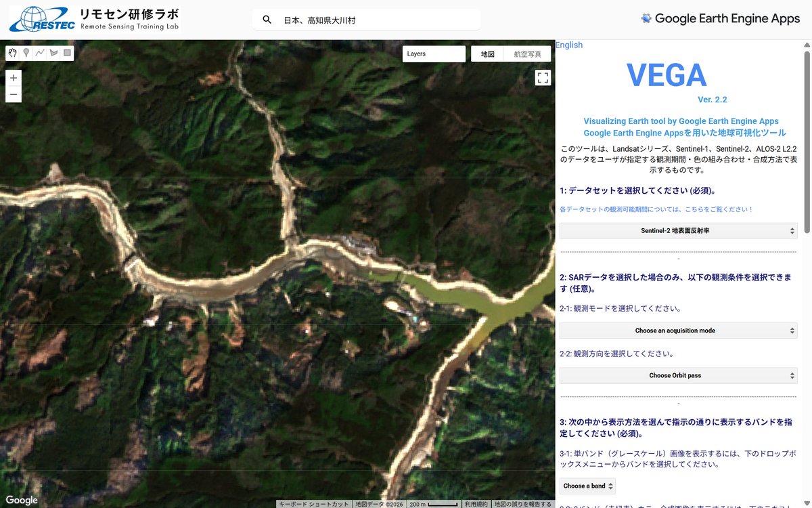812x508 pixels.
Task: Zoom out of the map
Action: [x=14, y=94]
